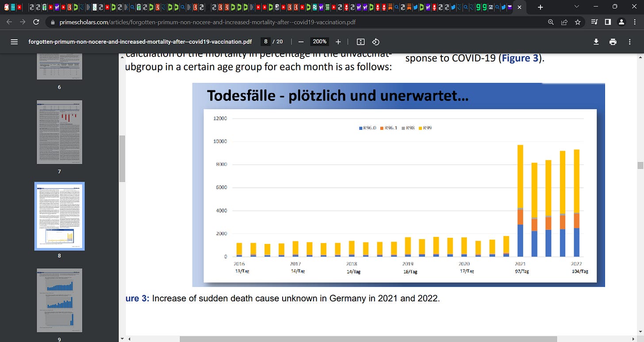This screenshot has width=644, height=342.
Task: Edit the 200% zoom level field
Action: (319, 42)
